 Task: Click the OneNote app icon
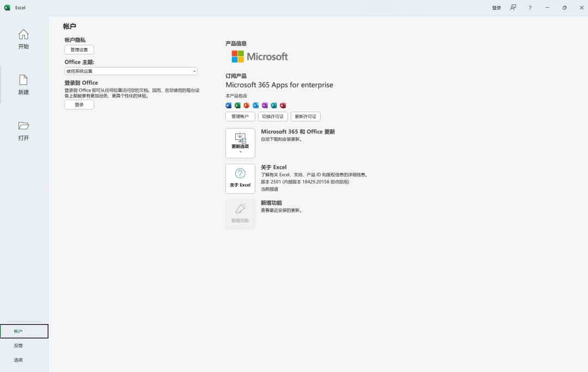coord(265,105)
